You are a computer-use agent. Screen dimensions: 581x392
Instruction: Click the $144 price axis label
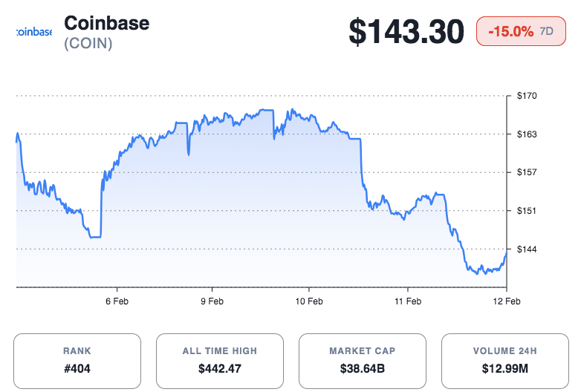[x=527, y=249]
